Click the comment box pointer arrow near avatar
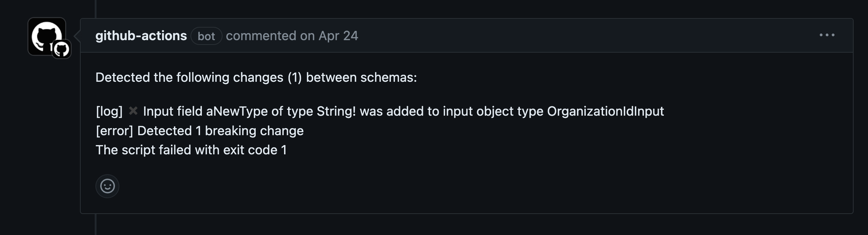The height and width of the screenshot is (235, 868). [77, 36]
